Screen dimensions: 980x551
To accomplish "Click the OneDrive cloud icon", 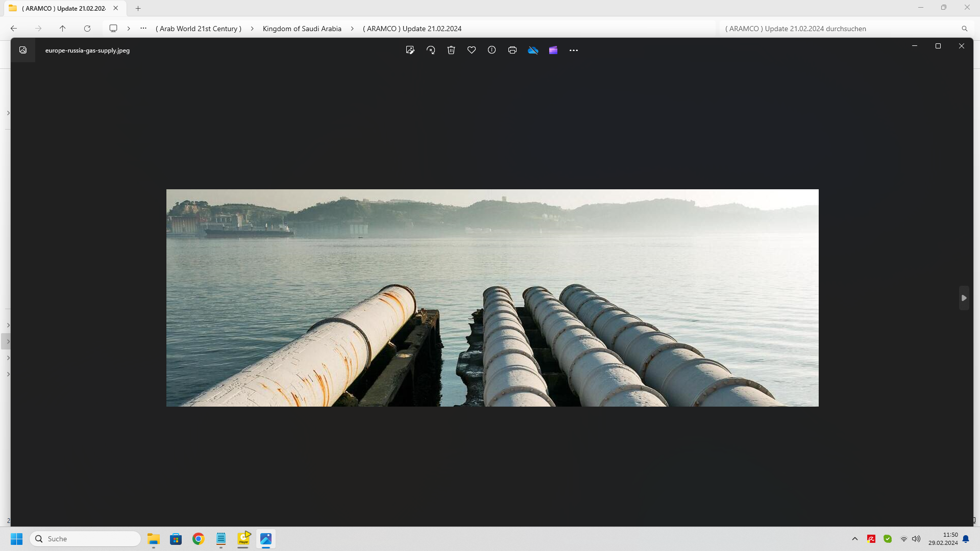I will point(533,50).
